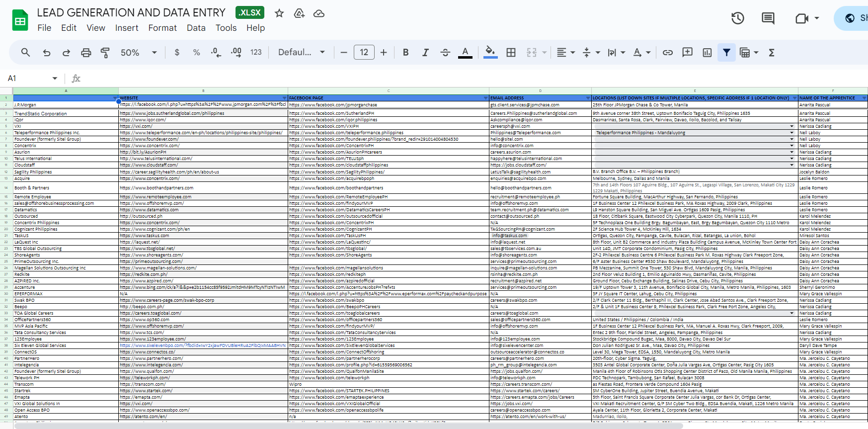The image size is (868, 429).
Task: Open the font family dropdown
Action: 301,52
